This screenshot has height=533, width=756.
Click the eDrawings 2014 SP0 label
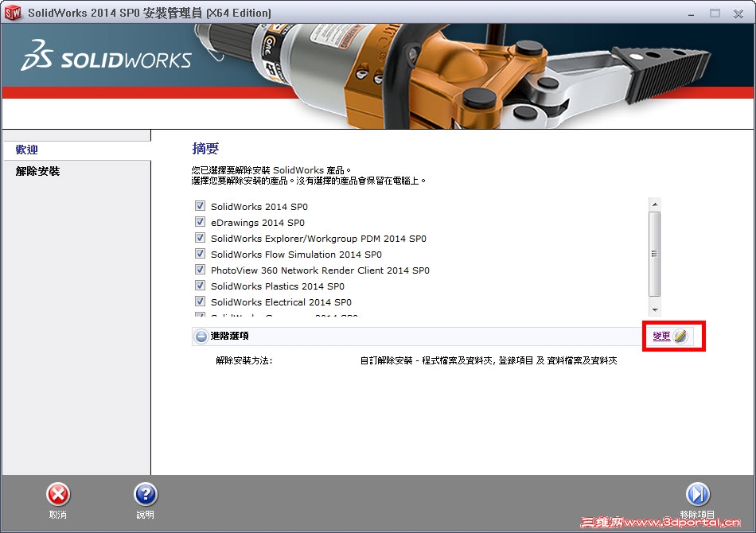258,223
